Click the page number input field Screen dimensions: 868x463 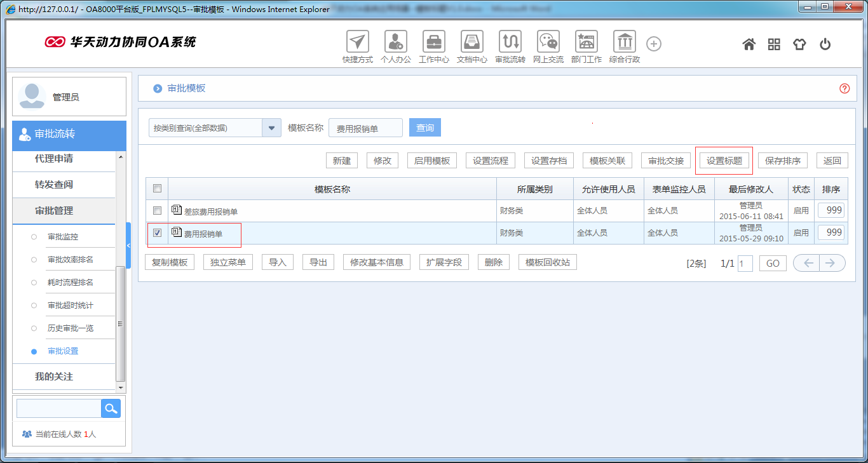click(x=744, y=262)
